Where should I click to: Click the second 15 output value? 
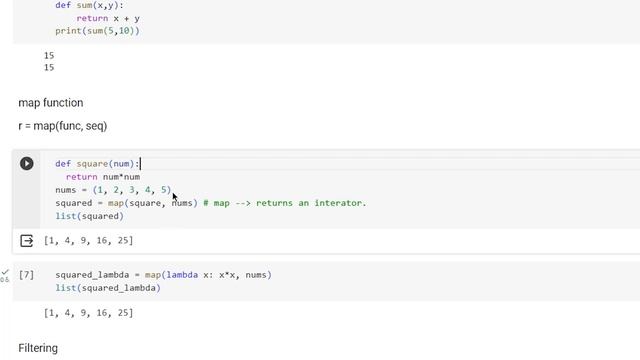pos(49,67)
